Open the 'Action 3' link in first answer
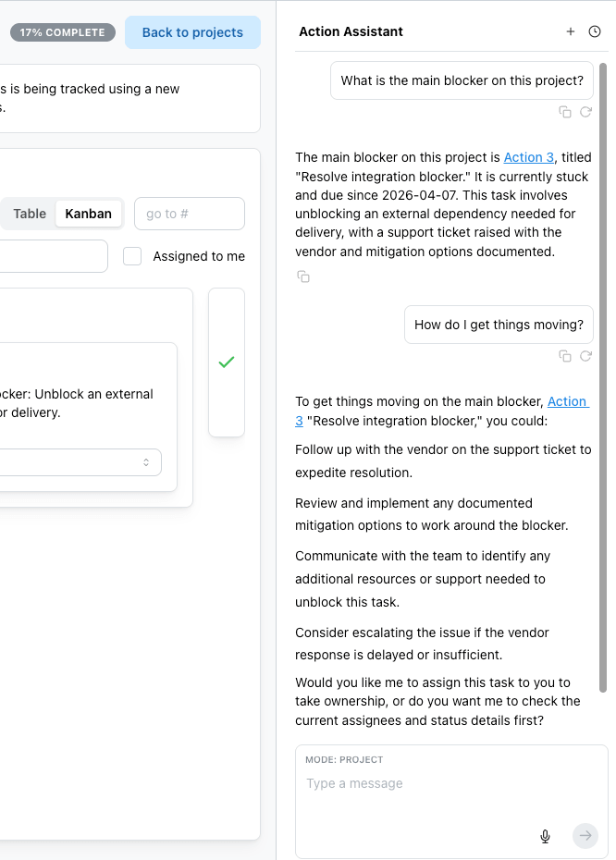The image size is (616, 860). [529, 157]
